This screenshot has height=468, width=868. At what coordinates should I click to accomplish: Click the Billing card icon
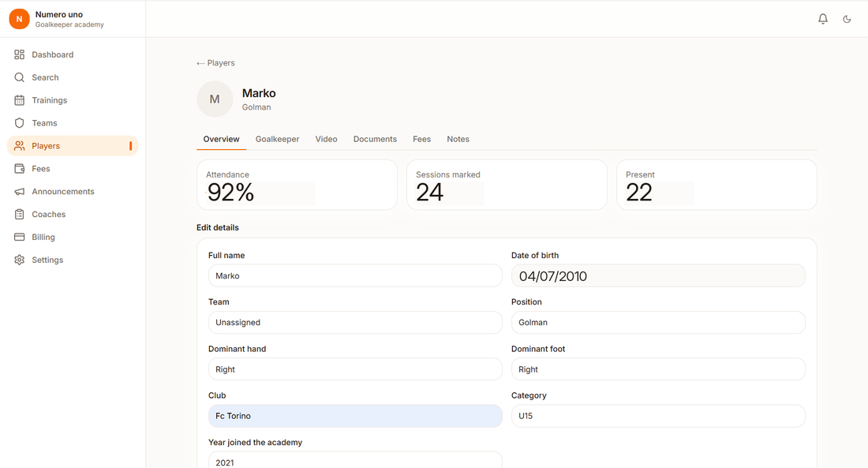pos(20,237)
